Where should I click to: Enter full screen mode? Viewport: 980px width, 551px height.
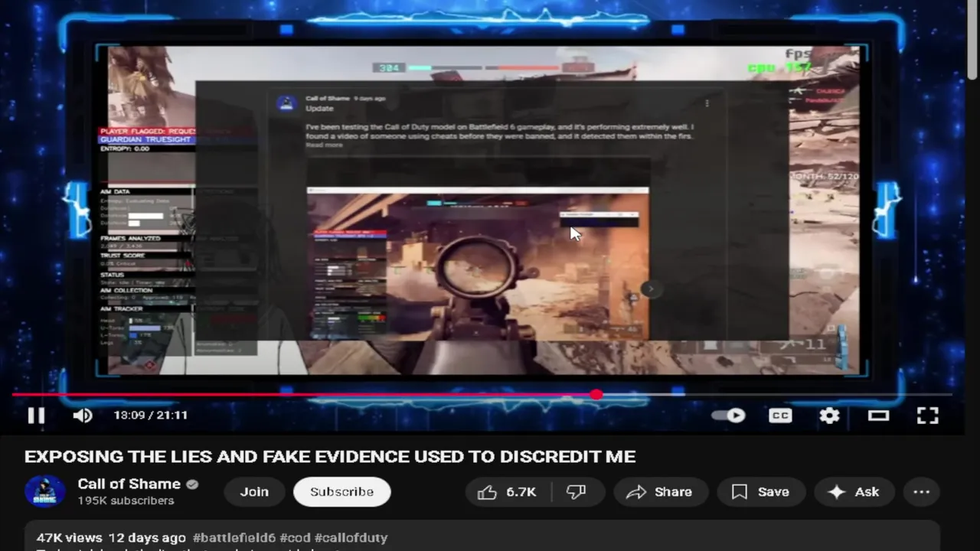[927, 416]
